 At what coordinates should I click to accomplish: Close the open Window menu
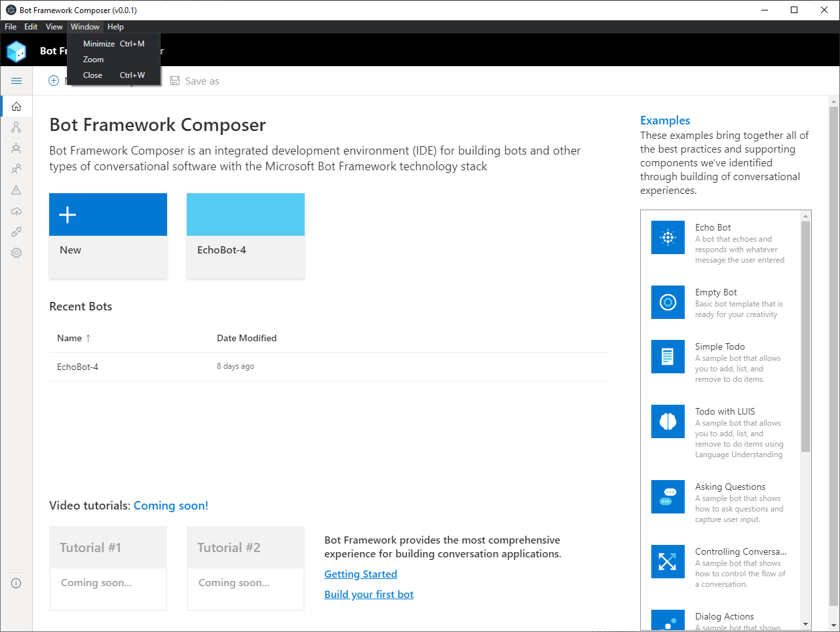(x=85, y=27)
